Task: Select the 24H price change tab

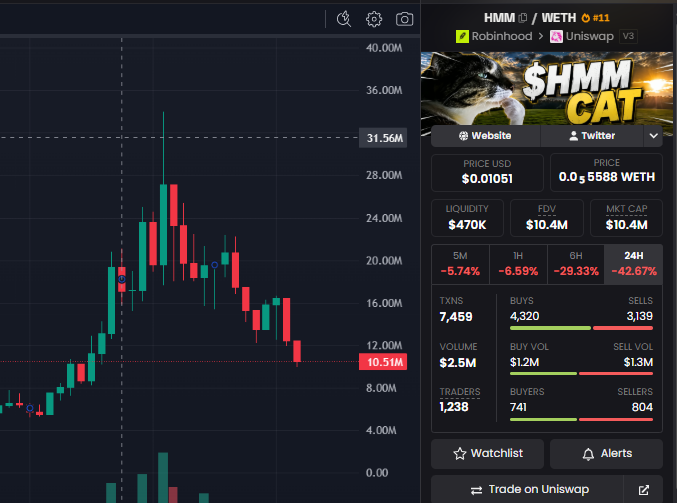Action: (633, 264)
